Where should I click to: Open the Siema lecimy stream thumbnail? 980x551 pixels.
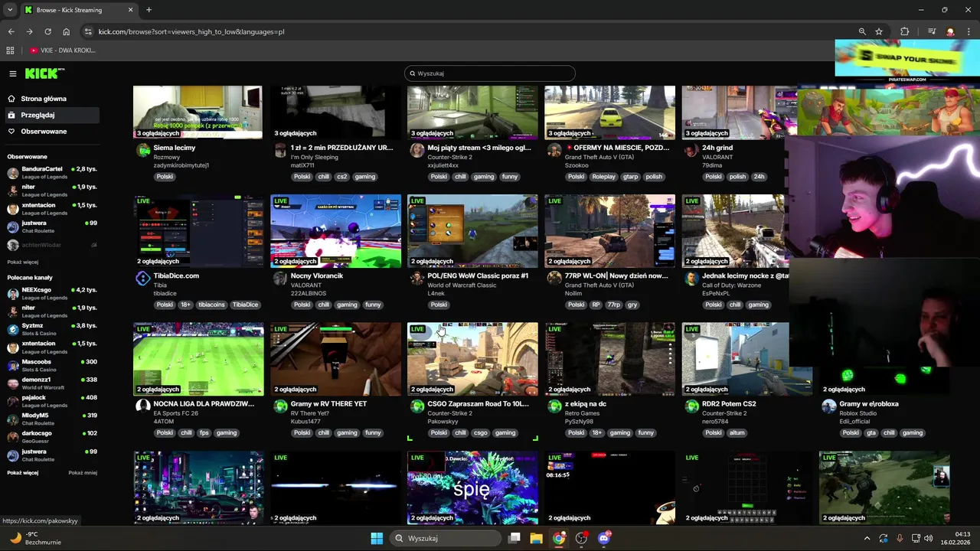[198, 112]
